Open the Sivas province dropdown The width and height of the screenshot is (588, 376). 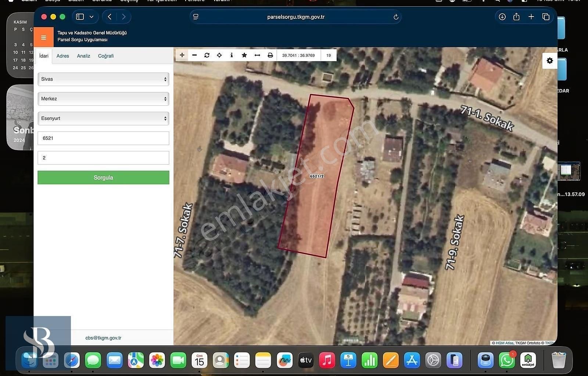pyautogui.click(x=103, y=79)
